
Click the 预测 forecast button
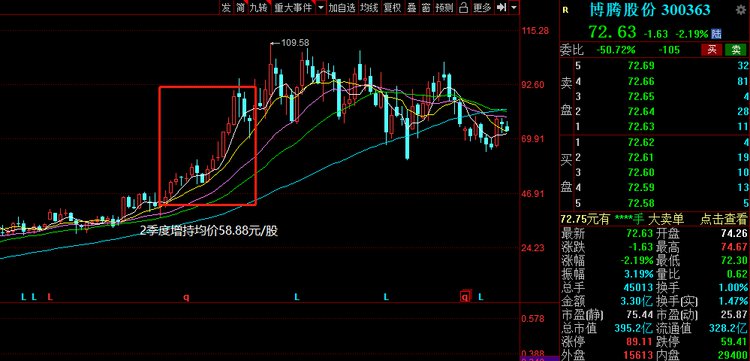444,7
